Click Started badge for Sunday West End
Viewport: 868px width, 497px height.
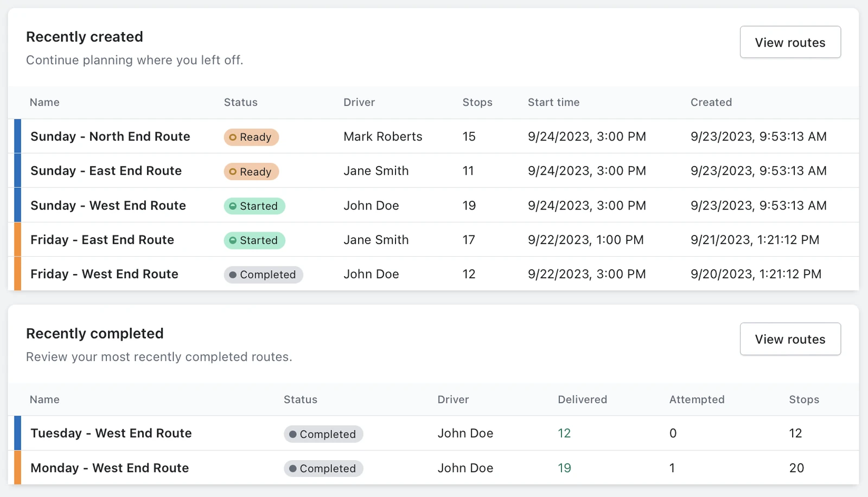(254, 206)
